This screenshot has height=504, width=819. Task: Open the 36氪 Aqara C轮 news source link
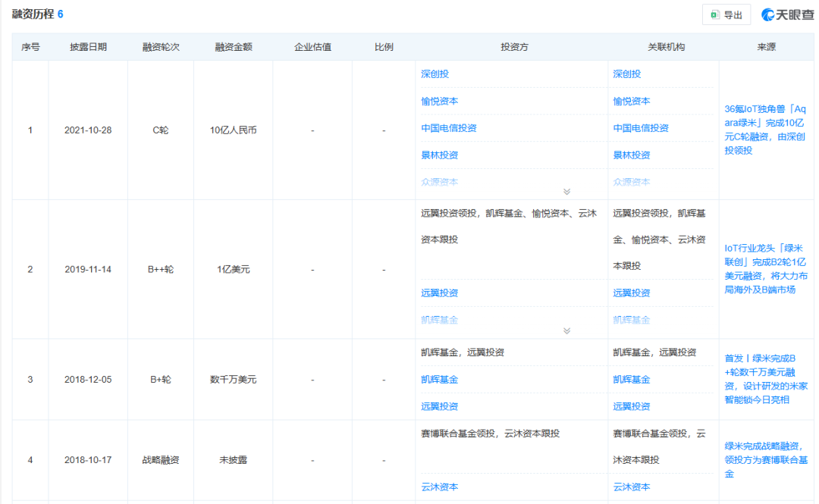(765, 130)
